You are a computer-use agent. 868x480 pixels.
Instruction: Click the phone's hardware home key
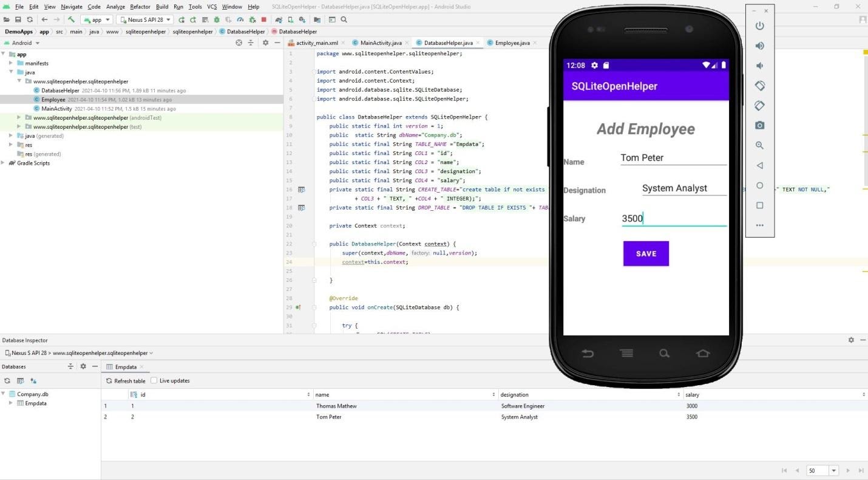703,353
